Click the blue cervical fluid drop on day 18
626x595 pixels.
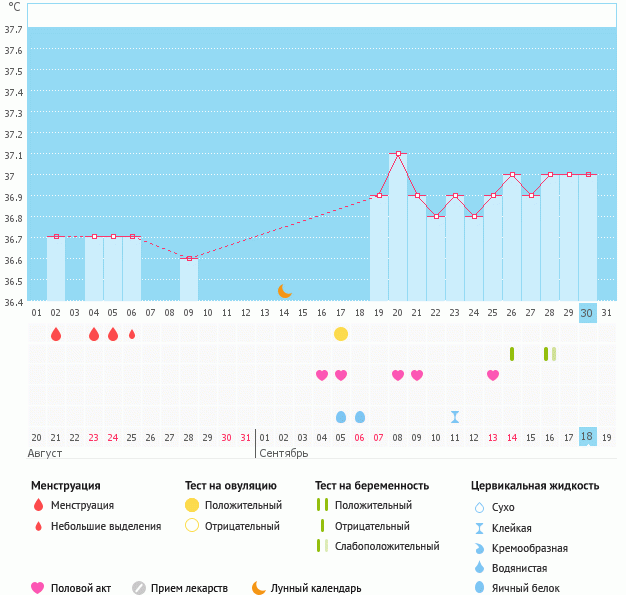click(x=360, y=416)
